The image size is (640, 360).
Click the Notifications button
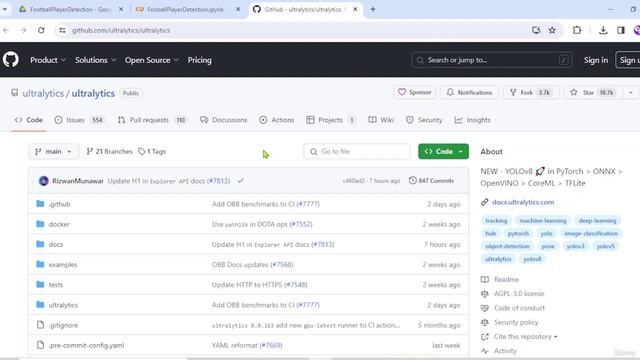(x=469, y=93)
